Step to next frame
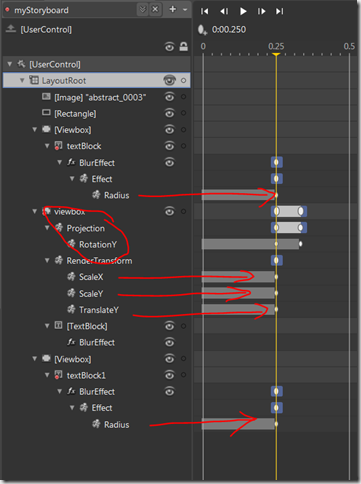361x484 pixels. (262, 11)
